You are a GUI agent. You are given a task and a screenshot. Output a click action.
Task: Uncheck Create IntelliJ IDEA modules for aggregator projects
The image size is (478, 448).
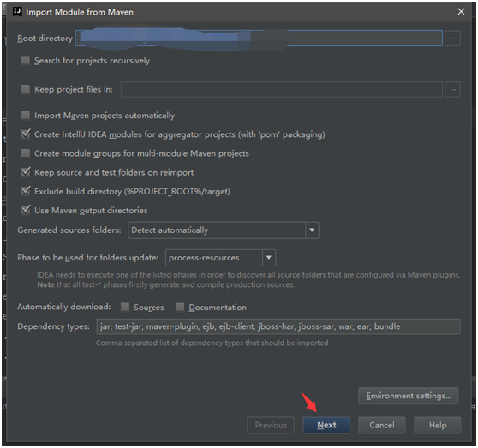point(26,134)
